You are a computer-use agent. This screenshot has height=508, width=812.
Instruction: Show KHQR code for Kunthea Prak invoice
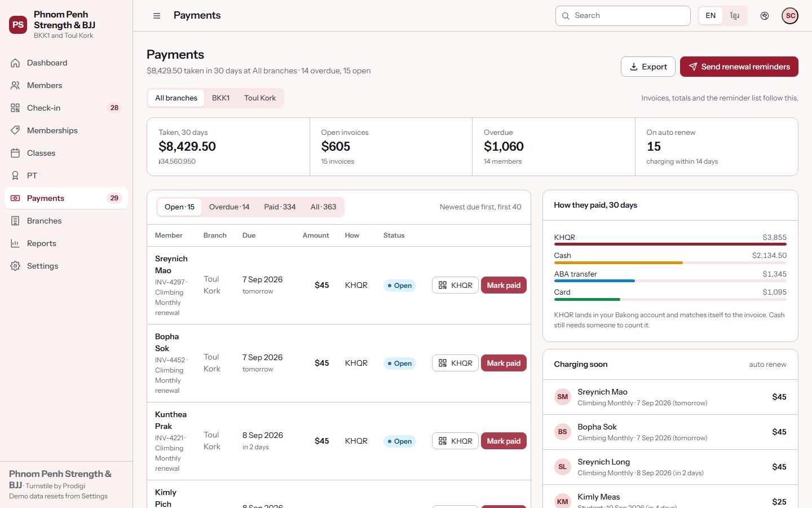click(x=456, y=441)
